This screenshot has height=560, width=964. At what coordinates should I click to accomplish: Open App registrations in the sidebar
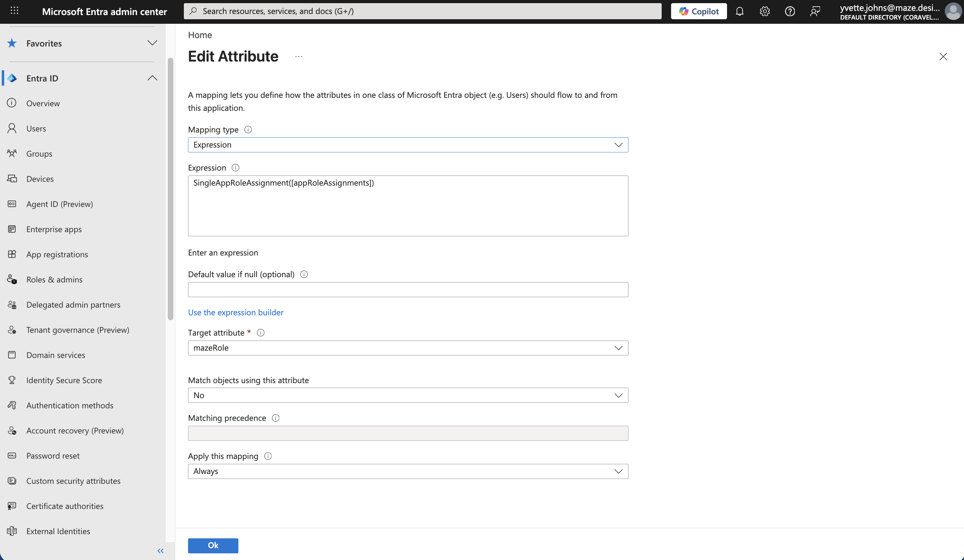(x=57, y=254)
